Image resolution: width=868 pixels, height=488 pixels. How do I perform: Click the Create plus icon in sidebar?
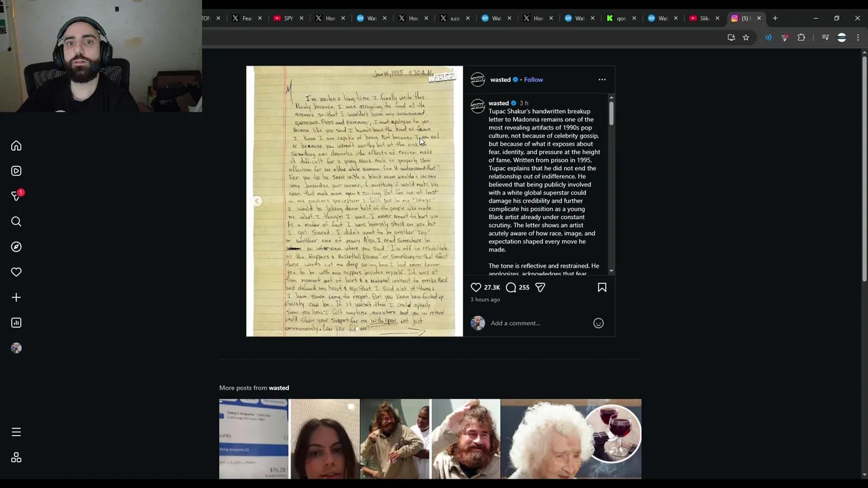tap(16, 298)
